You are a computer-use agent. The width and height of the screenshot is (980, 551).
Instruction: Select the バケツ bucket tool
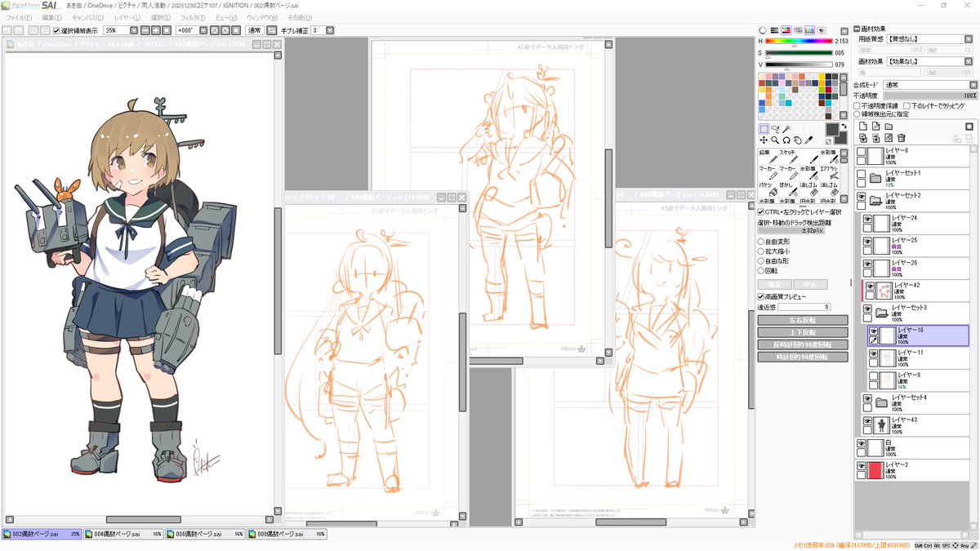pos(768,189)
